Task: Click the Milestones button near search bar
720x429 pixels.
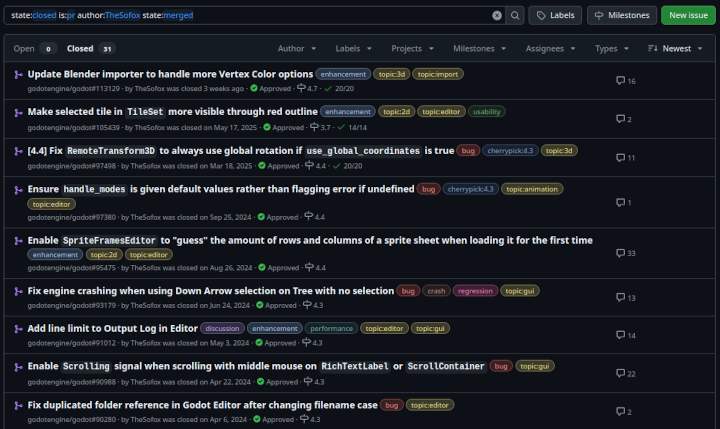Action: click(x=622, y=16)
